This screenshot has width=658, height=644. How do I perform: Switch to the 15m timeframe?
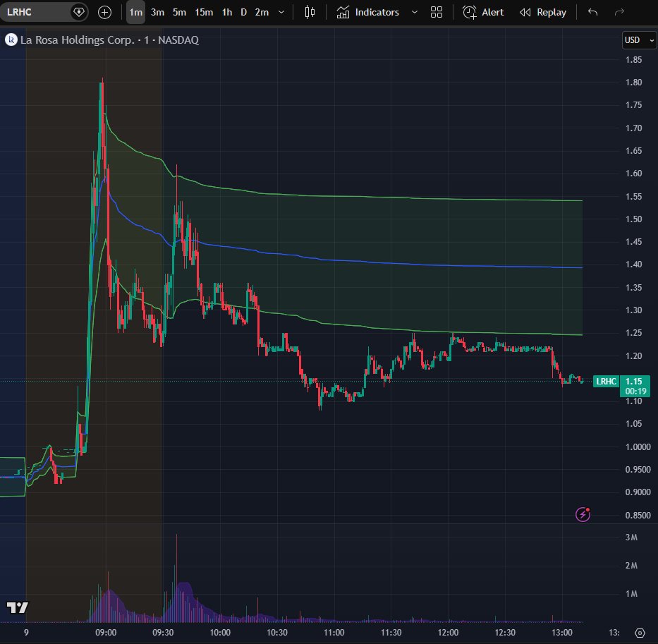pyautogui.click(x=204, y=12)
